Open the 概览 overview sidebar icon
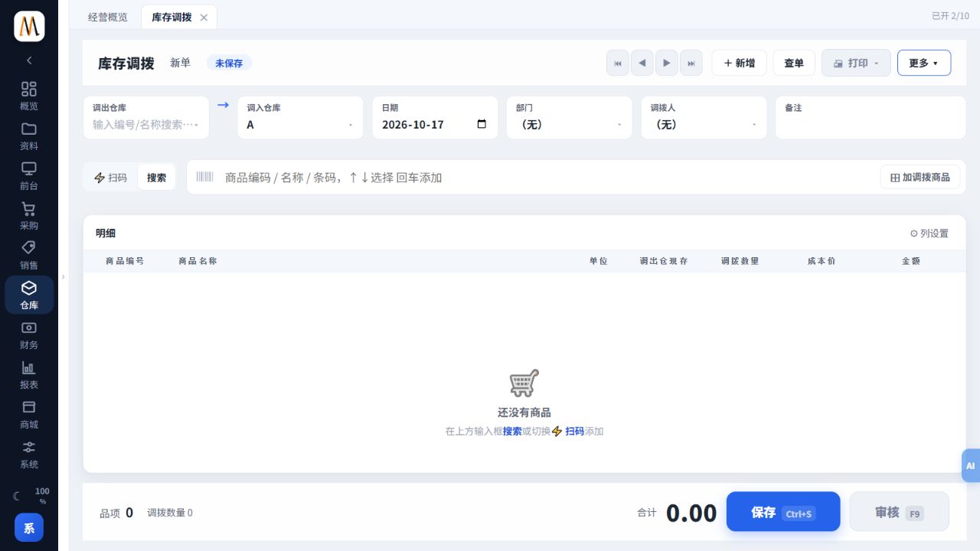980x551 pixels. (29, 96)
